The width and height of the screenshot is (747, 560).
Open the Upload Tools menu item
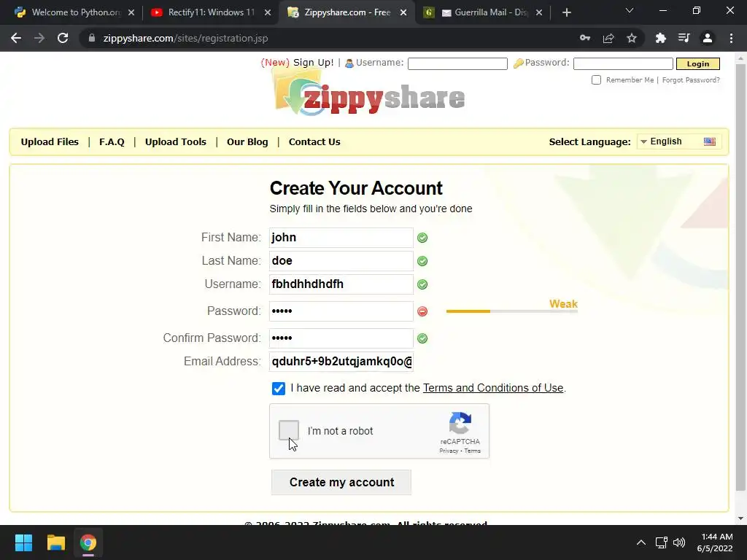coord(175,142)
